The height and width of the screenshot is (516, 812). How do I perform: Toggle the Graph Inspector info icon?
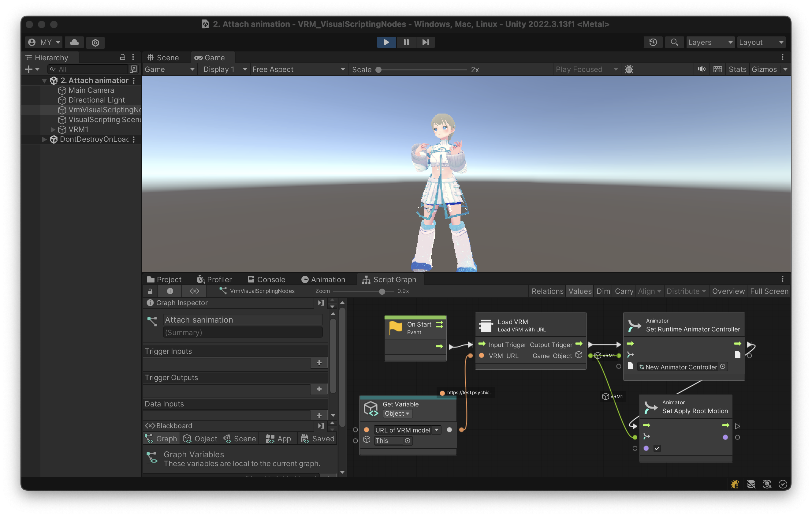click(x=169, y=291)
